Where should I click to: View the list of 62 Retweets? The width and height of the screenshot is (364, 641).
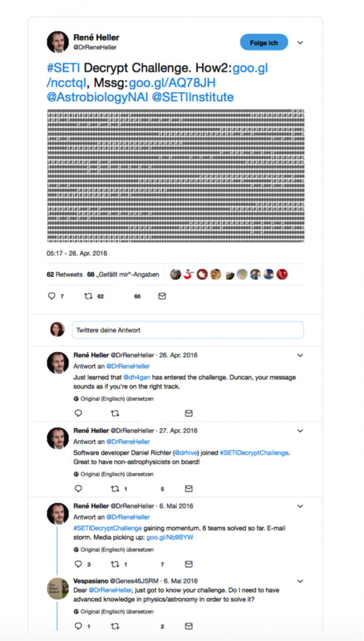click(x=64, y=274)
